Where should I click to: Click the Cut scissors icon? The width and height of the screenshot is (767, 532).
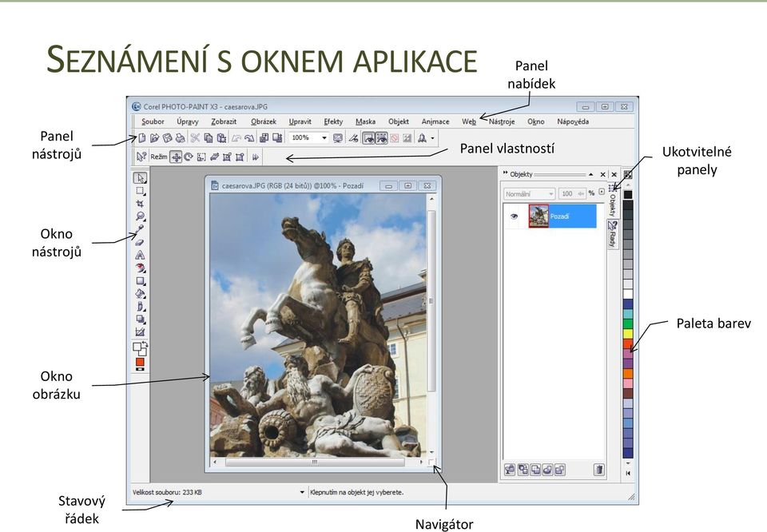click(195, 138)
